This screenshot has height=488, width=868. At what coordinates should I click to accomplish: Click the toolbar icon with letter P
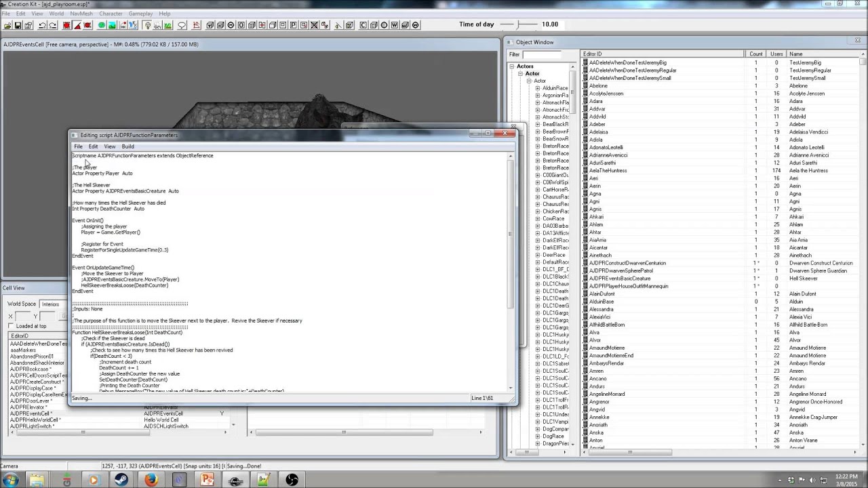coord(294,25)
